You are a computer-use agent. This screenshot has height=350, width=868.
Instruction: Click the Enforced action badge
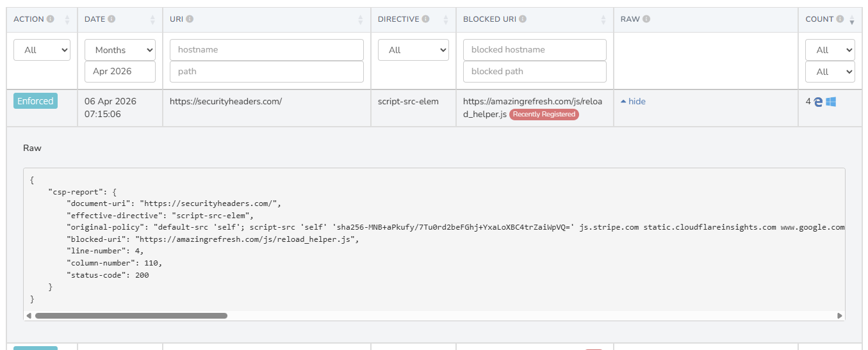35,101
